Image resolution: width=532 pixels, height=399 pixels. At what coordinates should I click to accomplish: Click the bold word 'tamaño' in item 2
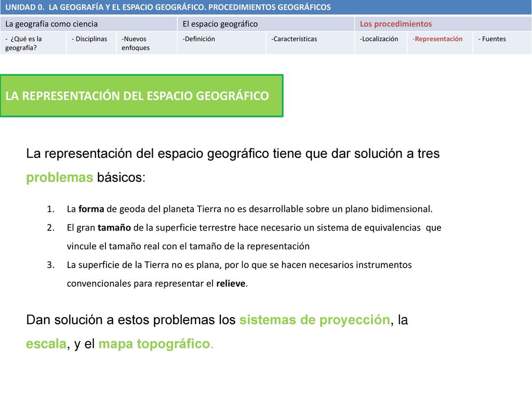point(114,228)
